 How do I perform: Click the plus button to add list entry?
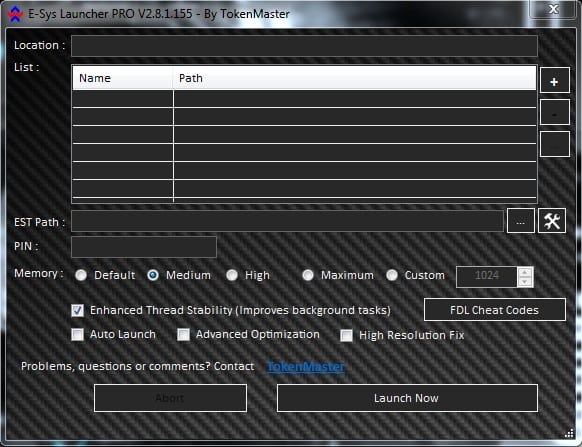click(554, 81)
